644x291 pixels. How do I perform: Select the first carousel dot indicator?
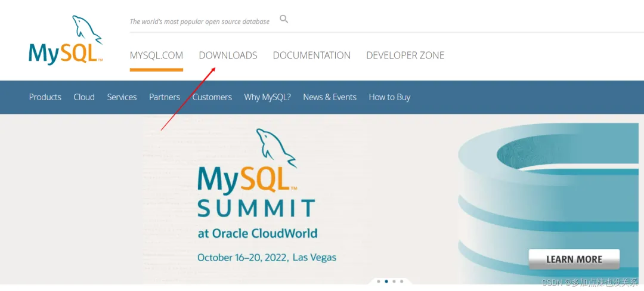pos(378,281)
